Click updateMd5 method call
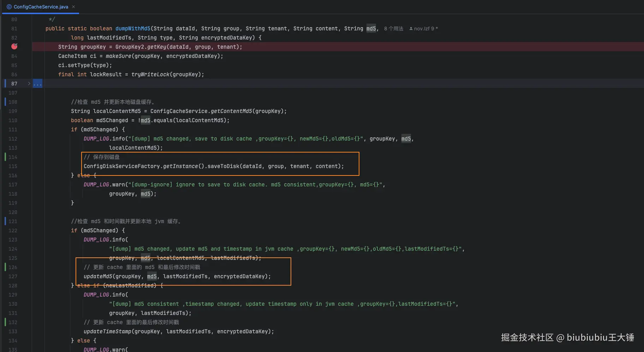Viewport: 644px width, 352px height. [x=98, y=276]
